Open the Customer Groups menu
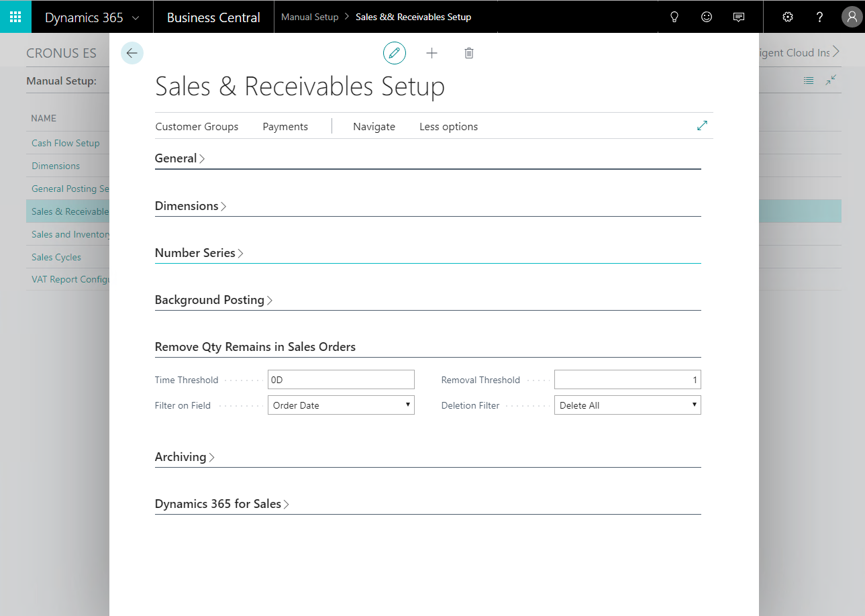The height and width of the screenshot is (616, 865). tap(197, 127)
